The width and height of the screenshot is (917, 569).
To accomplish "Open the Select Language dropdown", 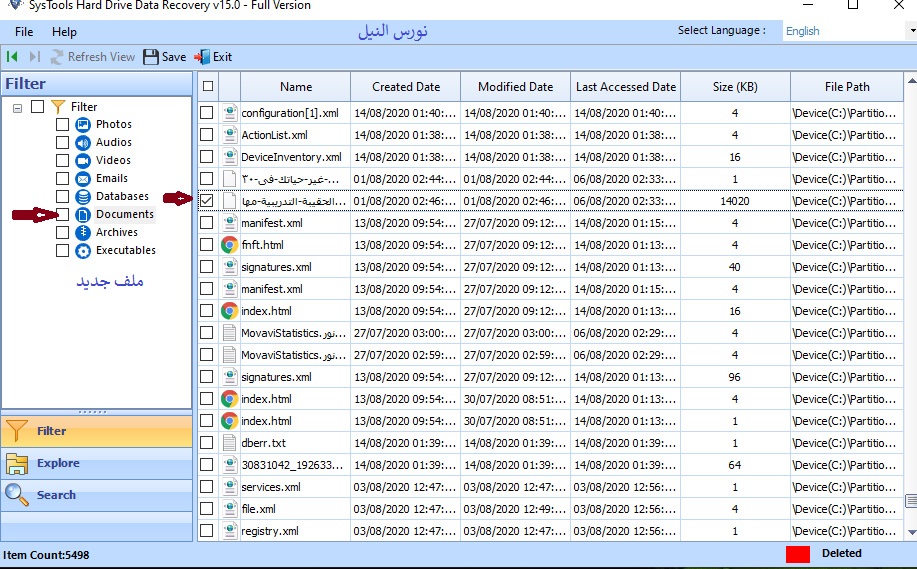I will (x=848, y=31).
